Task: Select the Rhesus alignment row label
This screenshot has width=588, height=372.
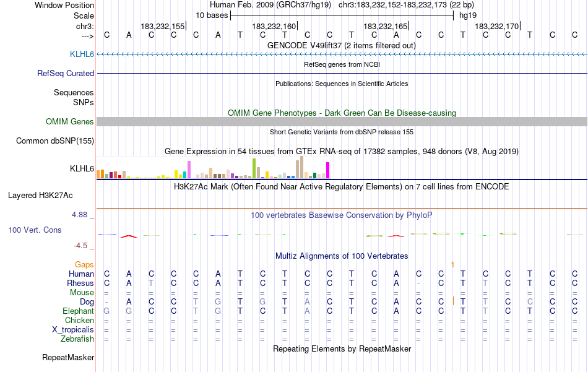Action: (80, 283)
